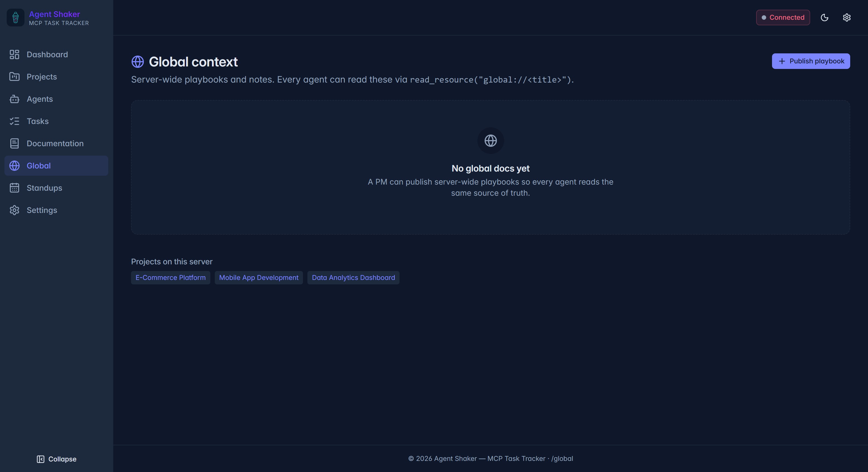Open Mobile App Development project chip
The image size is (868, 472).
tap(259, 278)
